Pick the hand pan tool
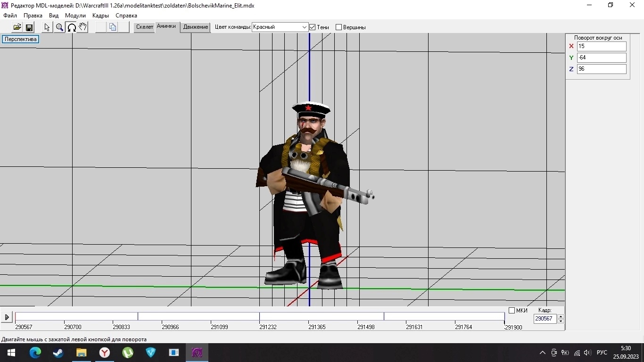The width and height of the screenshot is (644, 362). pyautogui.click(x=83, y=27)
